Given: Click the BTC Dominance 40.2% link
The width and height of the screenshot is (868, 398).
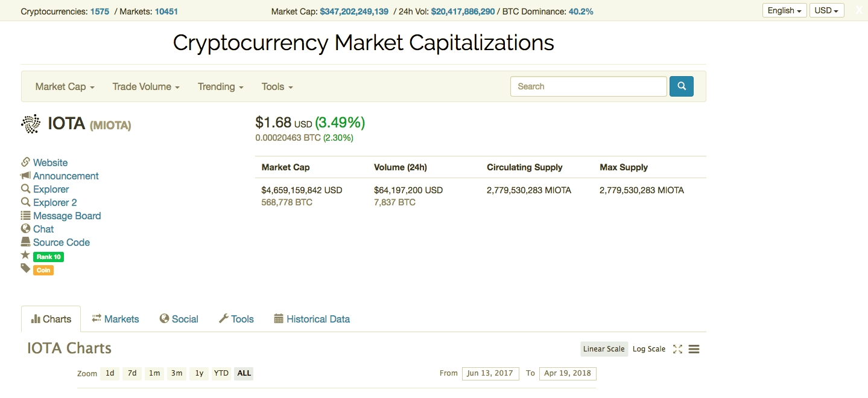Looking at the screenshot, I should 581,11.
